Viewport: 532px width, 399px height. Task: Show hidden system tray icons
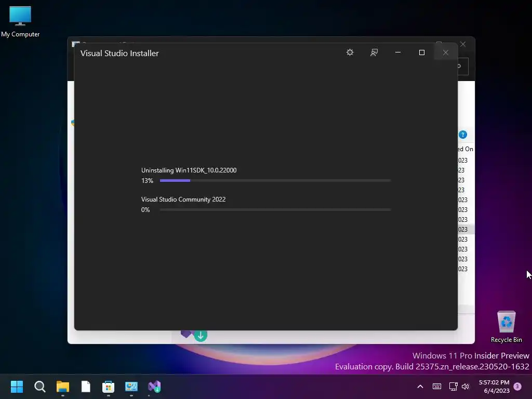[x=420, y=387]
